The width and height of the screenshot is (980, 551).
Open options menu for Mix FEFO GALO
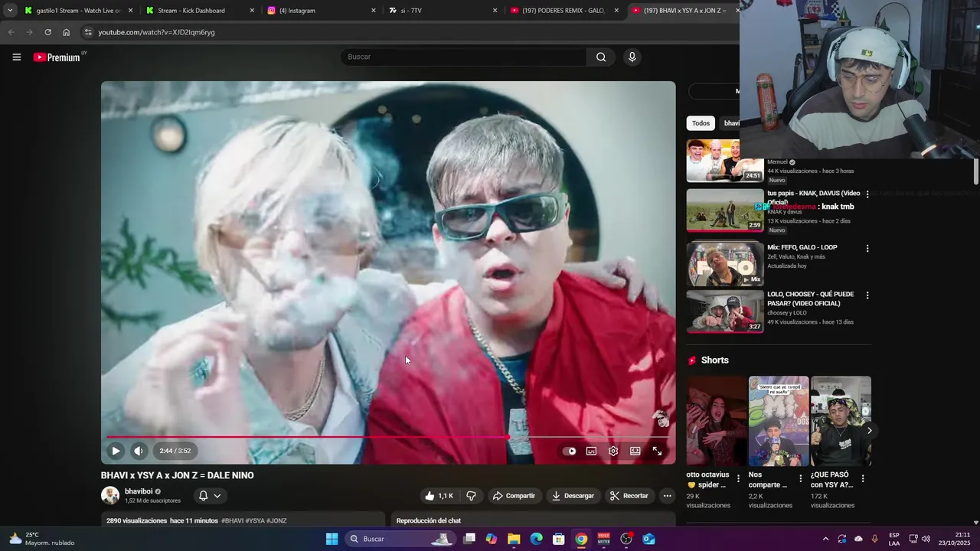pyautogui.click(x=867, y=248)
